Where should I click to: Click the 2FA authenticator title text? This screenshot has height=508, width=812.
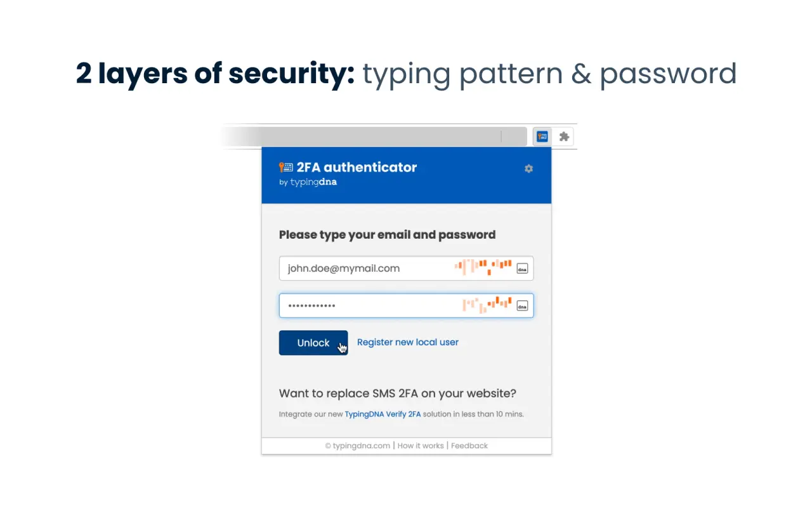357,168
